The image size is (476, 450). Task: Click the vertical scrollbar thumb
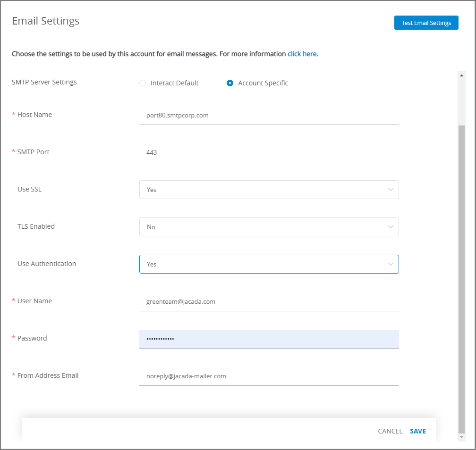[461, 279]
